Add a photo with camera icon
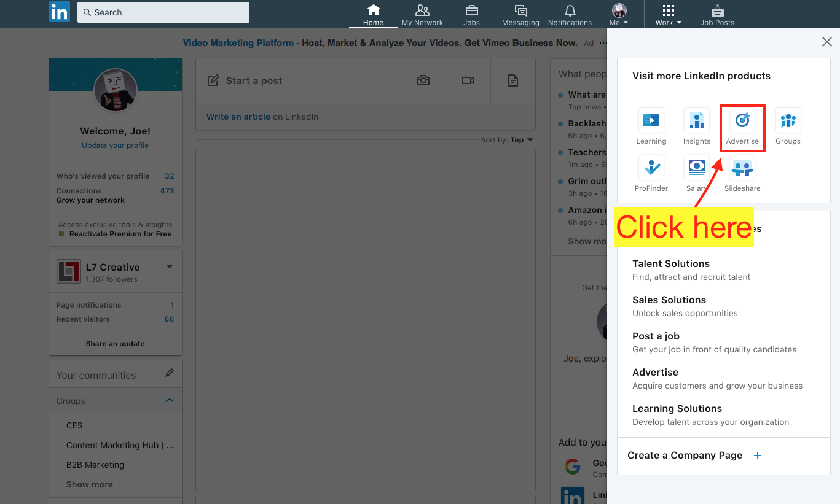The width and height of the screenshot is (840, 504). click(423, 80)
